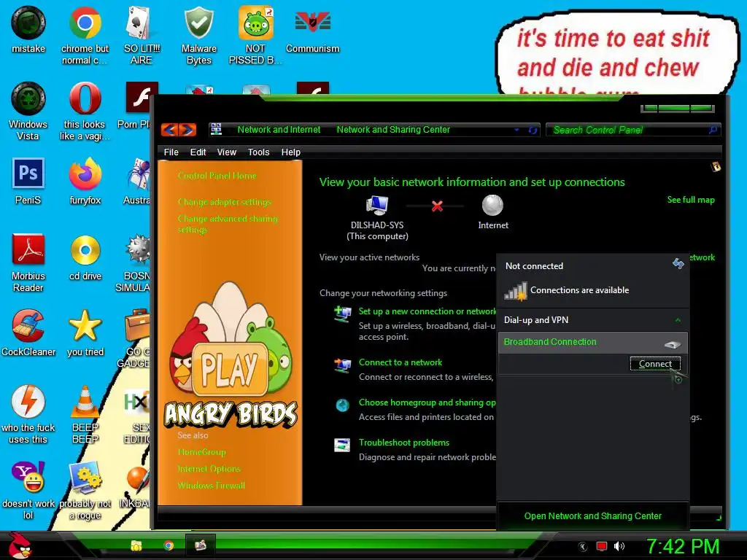This screenshot has height=560, width=747.
Task: Click 'Network and Sharing Center' breadcrumb
Action: click(393, 130)
